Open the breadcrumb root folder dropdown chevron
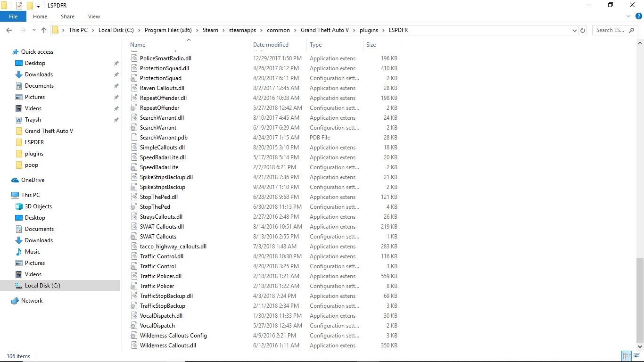 (63, 30)
